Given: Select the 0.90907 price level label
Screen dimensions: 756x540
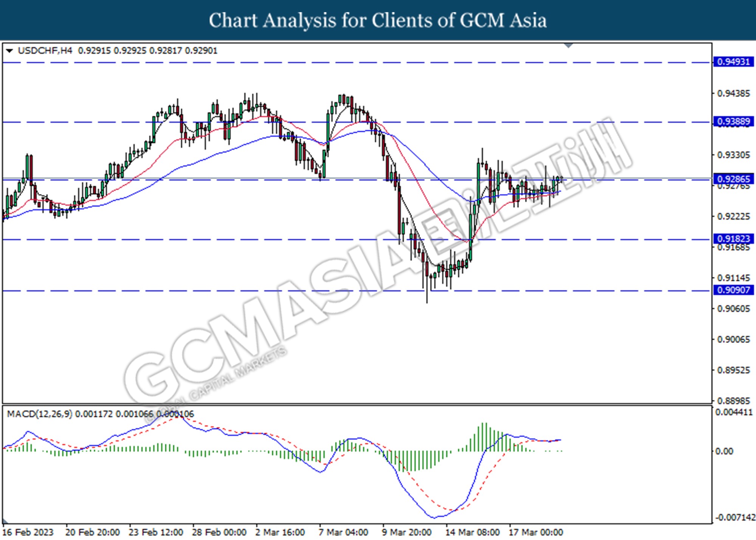Looking at the screenshot, I should pos(733,290).
